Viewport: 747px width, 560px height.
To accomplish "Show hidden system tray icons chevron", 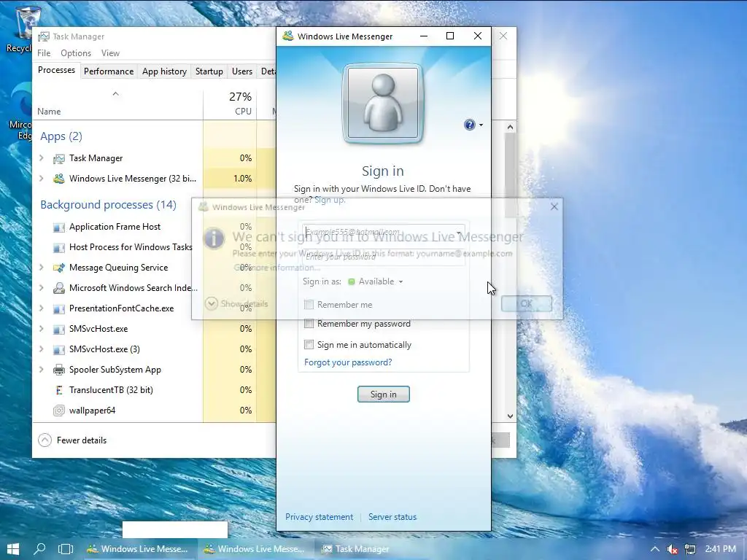I will tap(655, 550).
